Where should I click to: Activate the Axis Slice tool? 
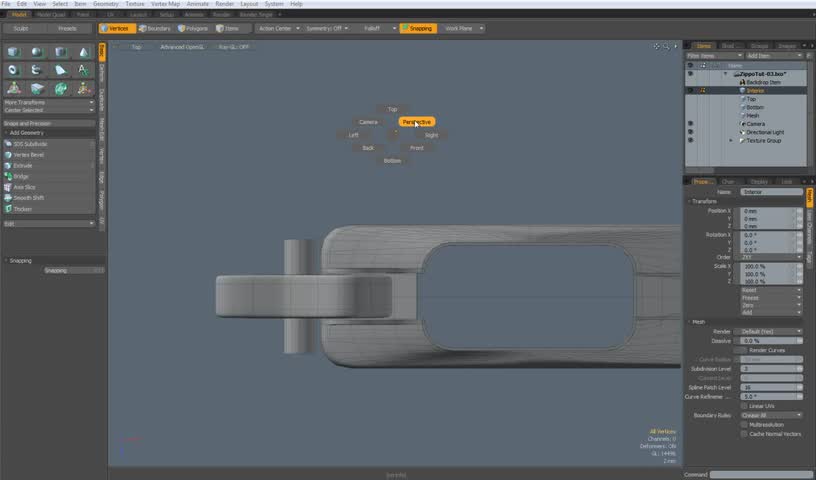click(x=49, y=187)
